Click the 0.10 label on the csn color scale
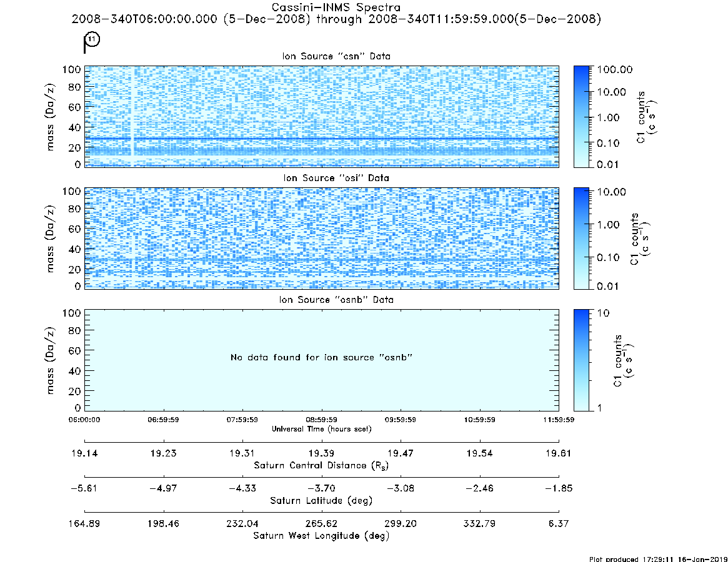The image size is (728, 562). (608, 143)
